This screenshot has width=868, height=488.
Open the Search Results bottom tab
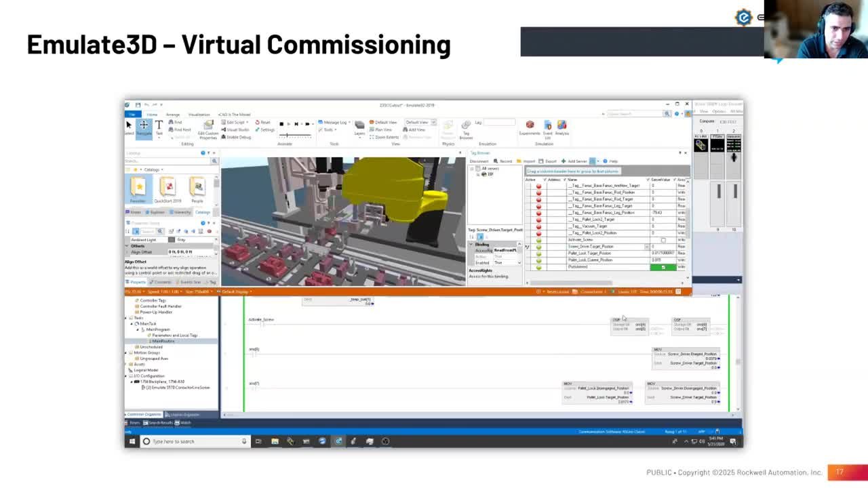pos(159,423)
